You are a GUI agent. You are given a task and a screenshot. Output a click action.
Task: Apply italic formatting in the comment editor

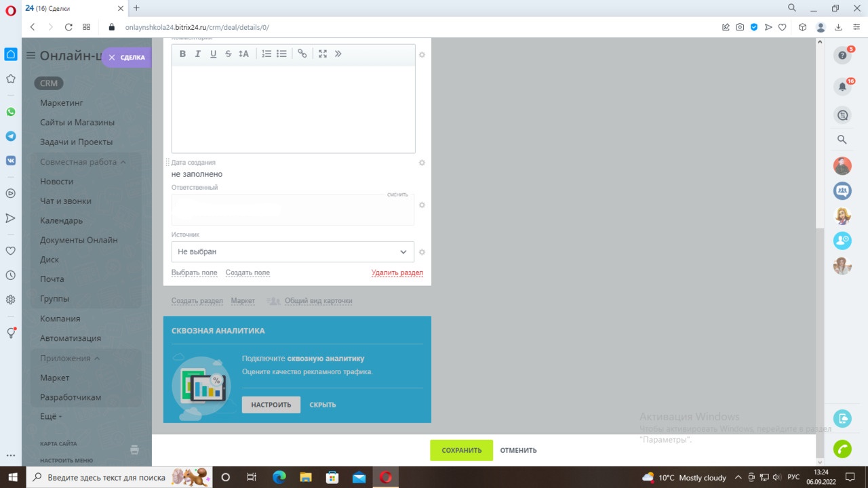(x=198, y=54)
